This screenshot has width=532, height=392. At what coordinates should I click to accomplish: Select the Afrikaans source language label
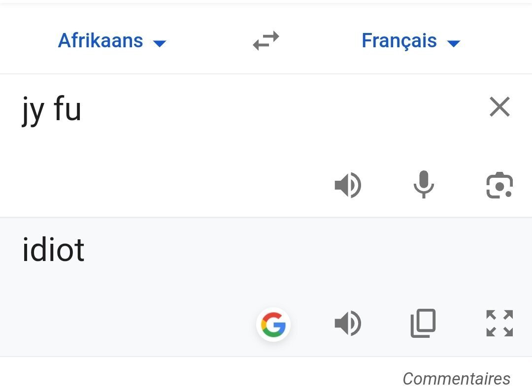point(100,40)
